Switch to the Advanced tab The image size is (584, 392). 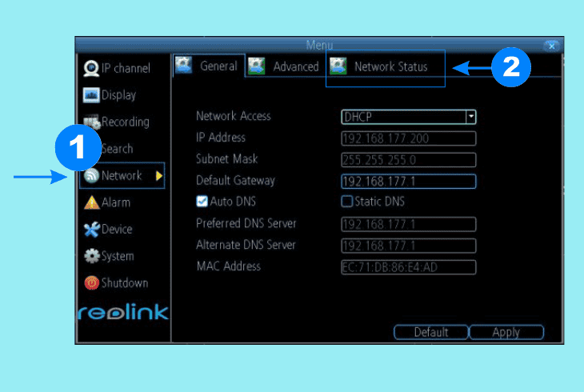(284, 66)
